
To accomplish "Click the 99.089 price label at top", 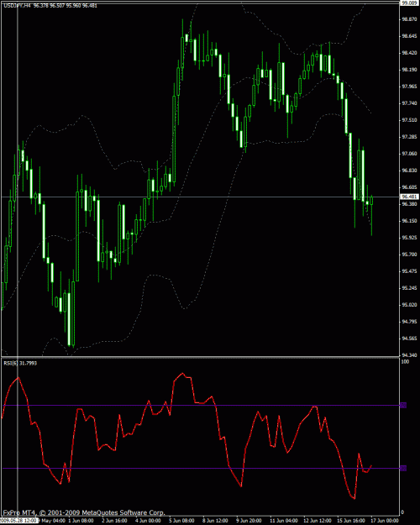I will coord(409,3).
